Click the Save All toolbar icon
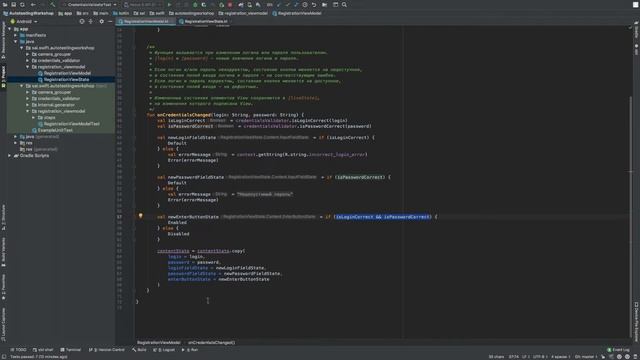 pos(13,4)
